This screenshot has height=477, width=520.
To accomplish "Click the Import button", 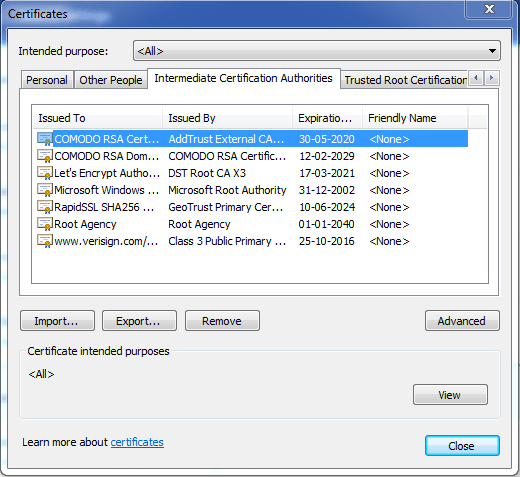I will pos(57,321).
